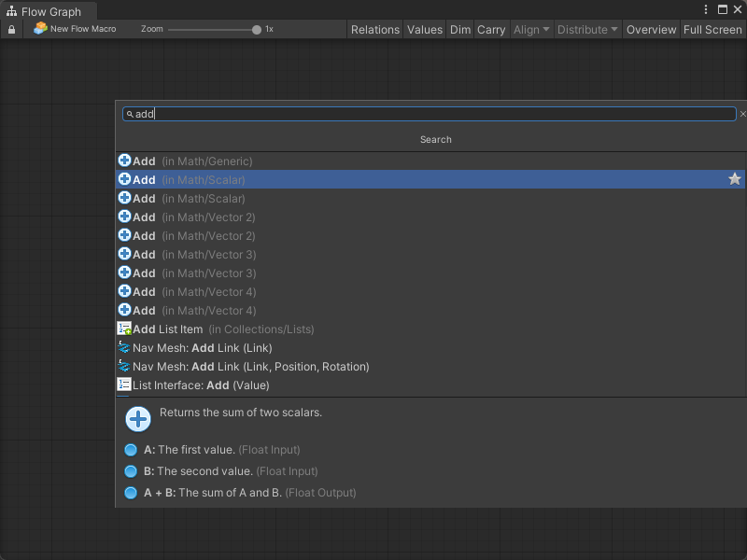747x560 pixels.
Task: Choose Nav Mesh: Add Link (Link, Position, Rotation)
Action: pyautogui.click(x=250, y=367)
